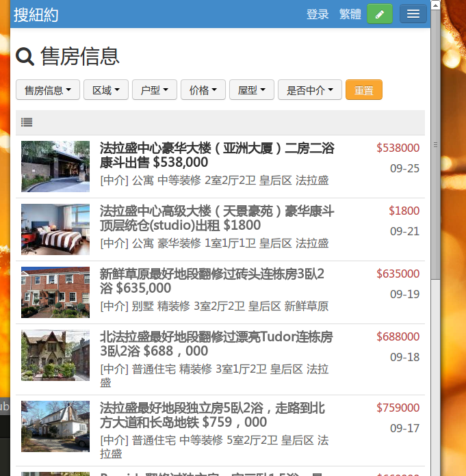The width and height of the screenshot is (466, 476).
Task: Click the date 09-25
Action: click(x=404, y=168)
